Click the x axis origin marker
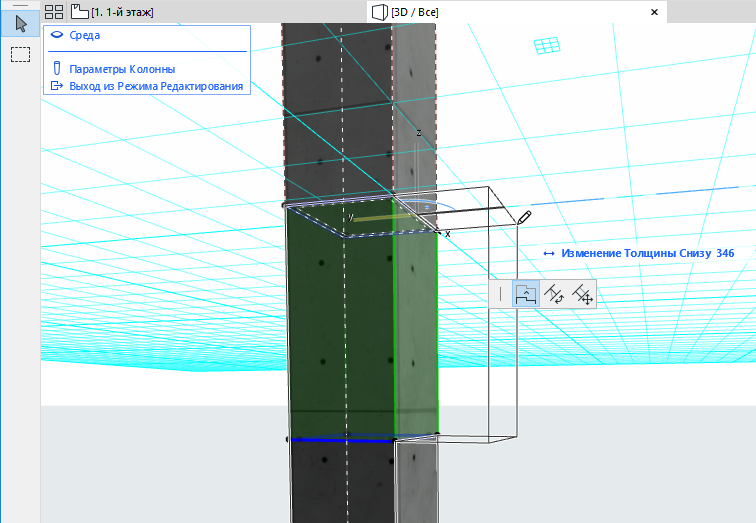The image size is (756, 523). 447,234
